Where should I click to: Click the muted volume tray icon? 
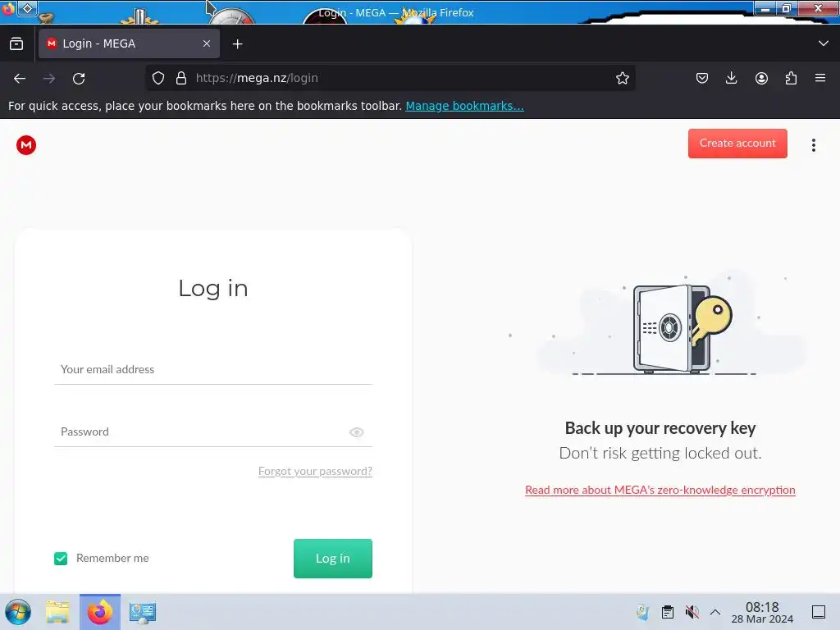point(692,612)
